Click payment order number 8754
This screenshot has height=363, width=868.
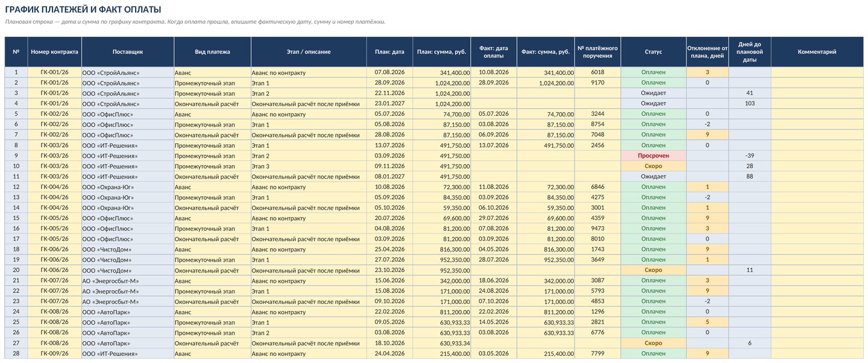pyautogui.click(x=597, y=124)
